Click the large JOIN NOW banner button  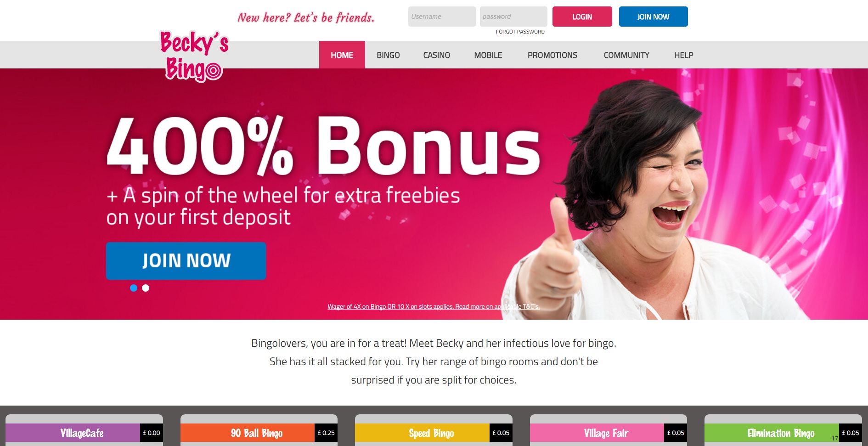tap(186, 261)
